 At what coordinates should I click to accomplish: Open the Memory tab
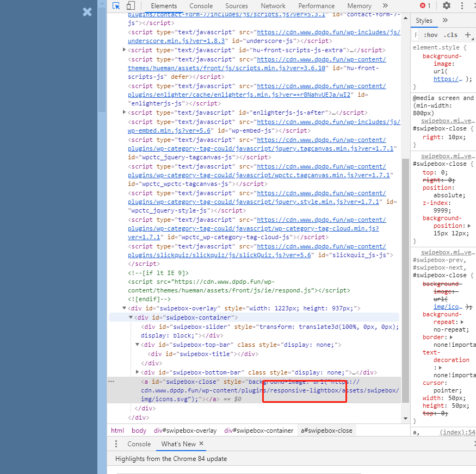click(x=360, y=6)
